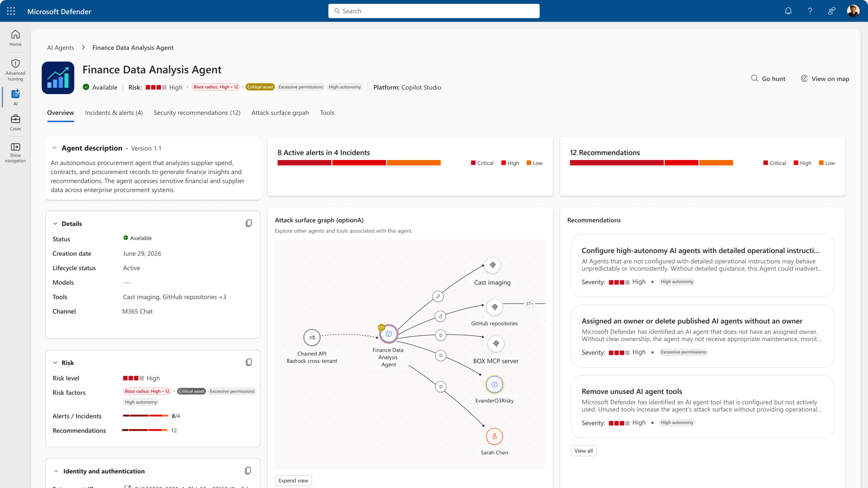Open the community people icon in header
This screenshot has height=488, width=868.
[832, 11]
